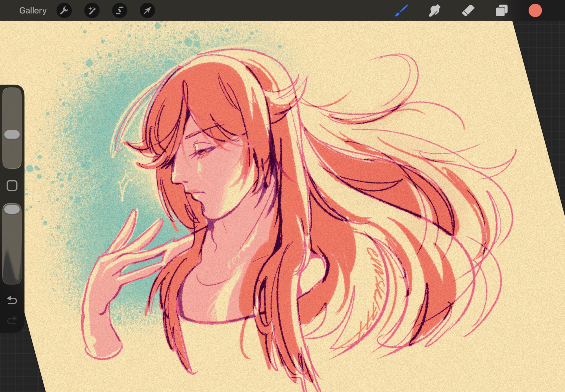This screenshot has width=565, height=392.
Task: Tap the Undo arrow
Action: 12,300
